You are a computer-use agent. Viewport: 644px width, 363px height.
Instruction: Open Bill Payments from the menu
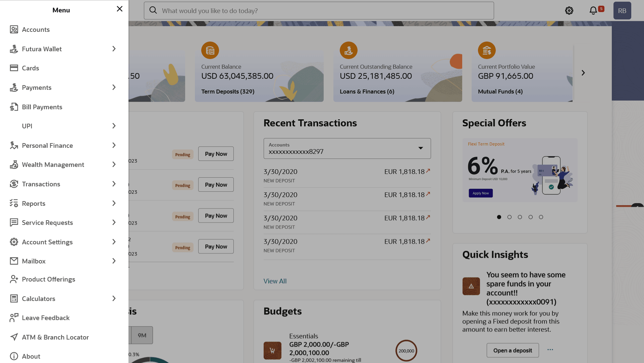pyautogui.click(x=42, y=107)
